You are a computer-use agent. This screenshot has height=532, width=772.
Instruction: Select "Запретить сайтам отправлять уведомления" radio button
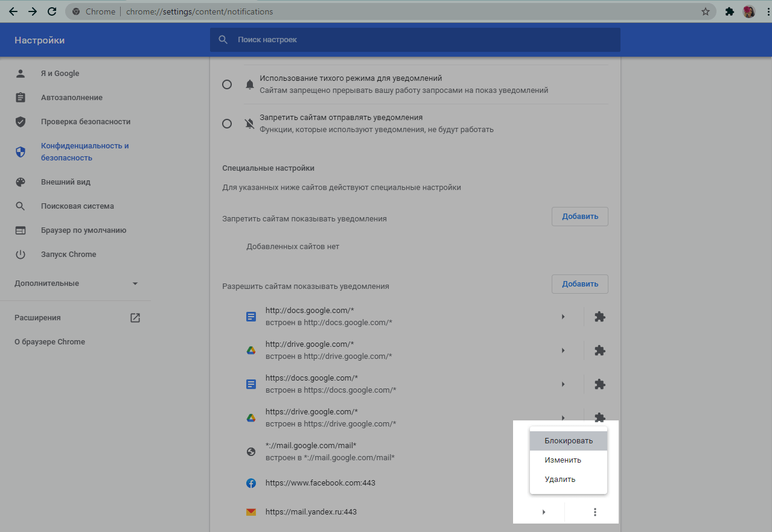point(227,124)
